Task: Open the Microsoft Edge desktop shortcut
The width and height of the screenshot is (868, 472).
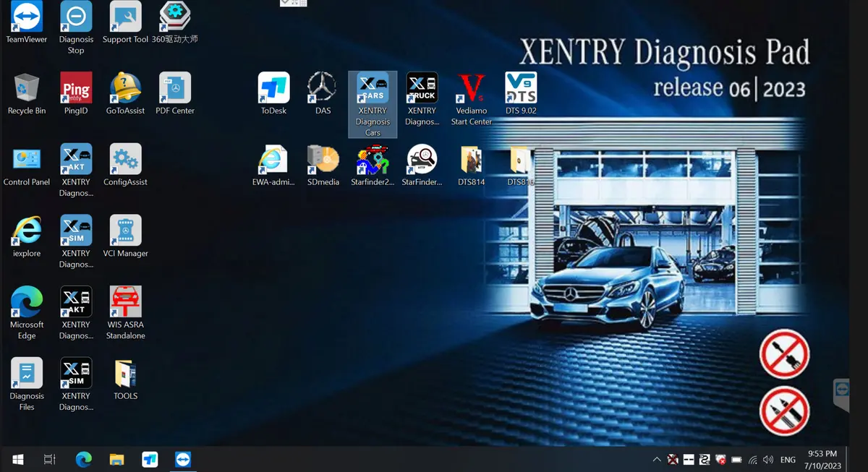Action: (x=26, y=313)
